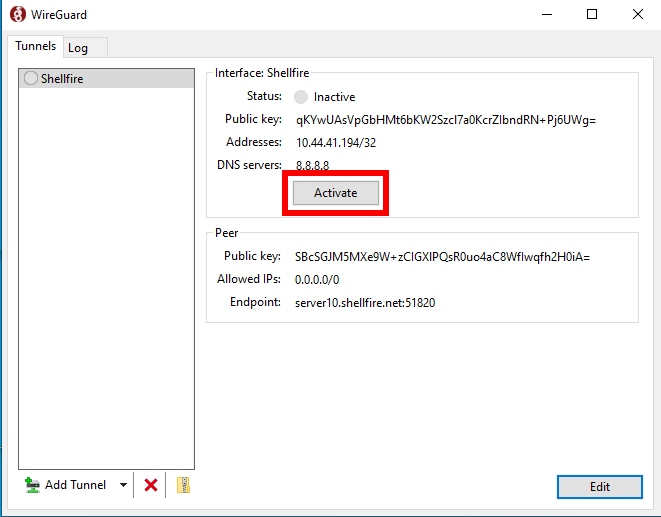The image size is (661, 517).
Task: Click the DNS servers value 8.8.8.8
Action: [312, 165]
